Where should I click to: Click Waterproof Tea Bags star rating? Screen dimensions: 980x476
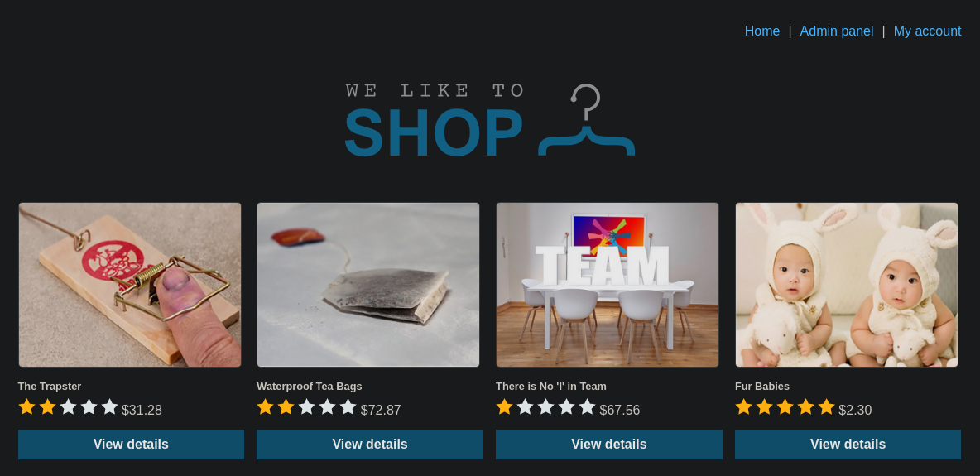pyautogui.click(x=307, y=407)
